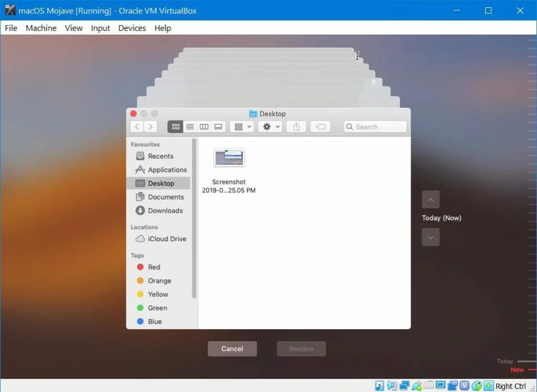This screenshot has height=392, width=537.
Task: Select Desktop in the sidebar
Action: [158, 183]
